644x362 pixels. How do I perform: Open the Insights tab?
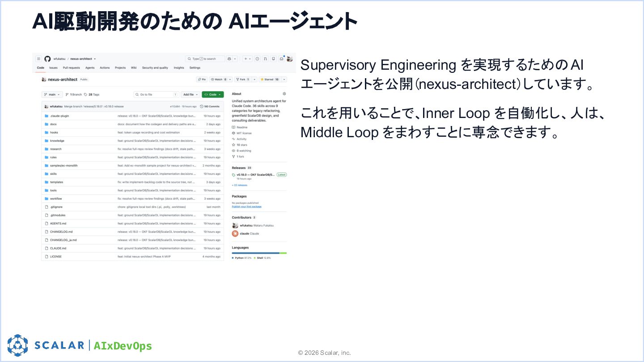179,68
